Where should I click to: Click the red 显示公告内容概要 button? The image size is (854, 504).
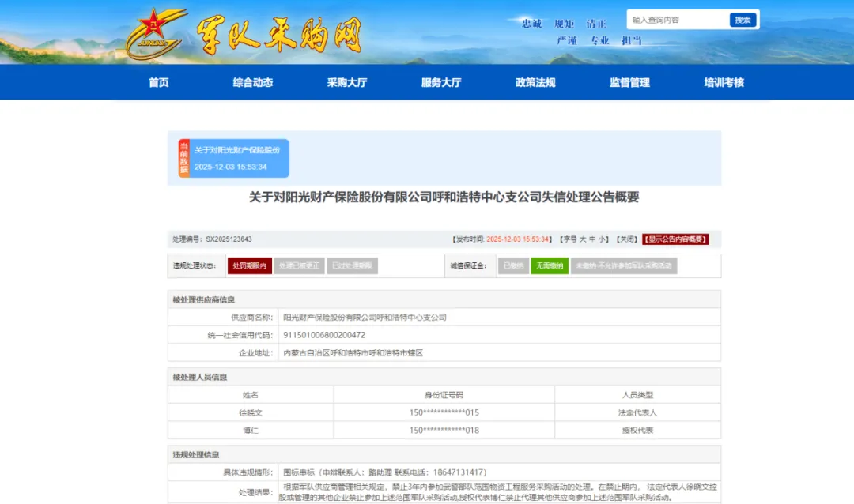click(x=675, y=239)
